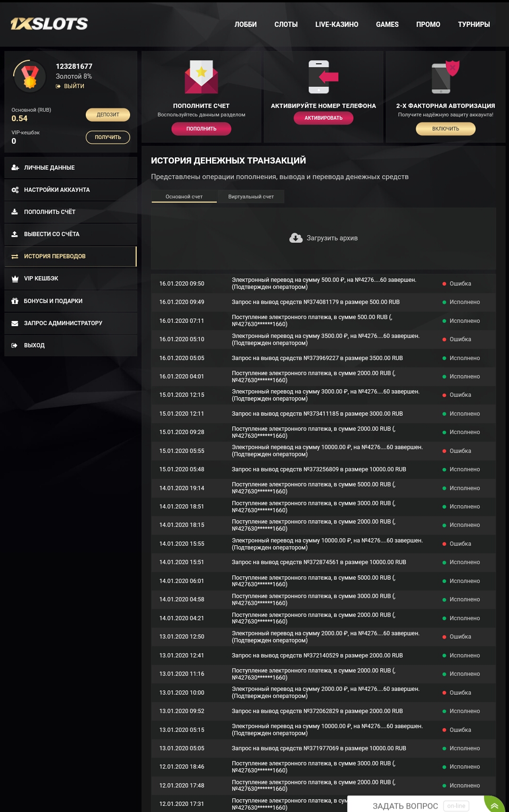Open the Слоты menu
Screen dimensions: 509x812
point(286,25)
